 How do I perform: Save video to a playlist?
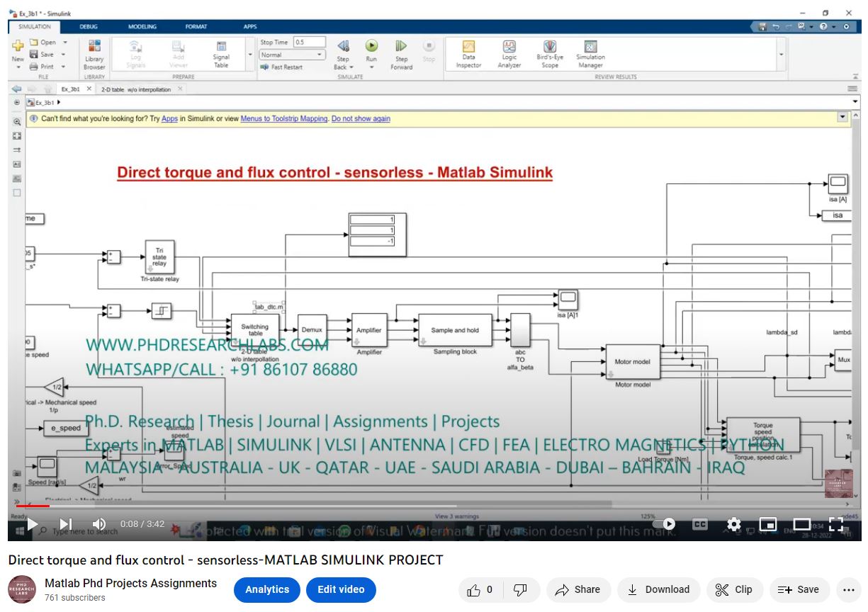point(799,589)
